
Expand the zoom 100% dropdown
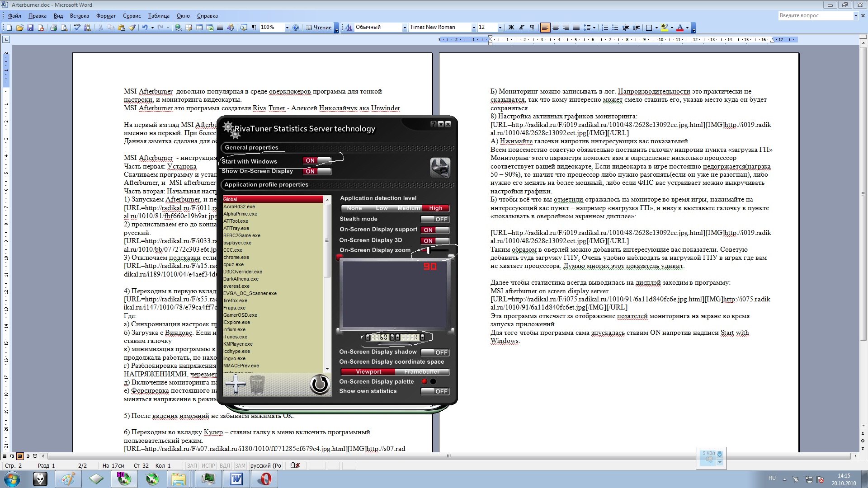(x=287, y=28)
